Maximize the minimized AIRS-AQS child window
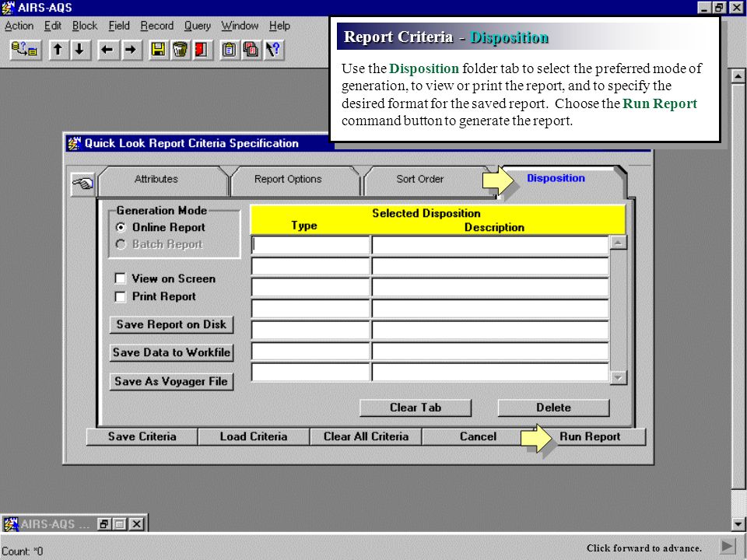The height and width of the screenshot is (560, 747). point(120,524)
